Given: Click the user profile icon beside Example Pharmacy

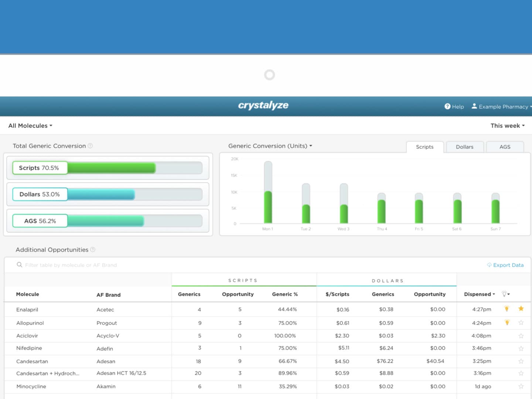Looking at the screenshot, I should point(474,106).
